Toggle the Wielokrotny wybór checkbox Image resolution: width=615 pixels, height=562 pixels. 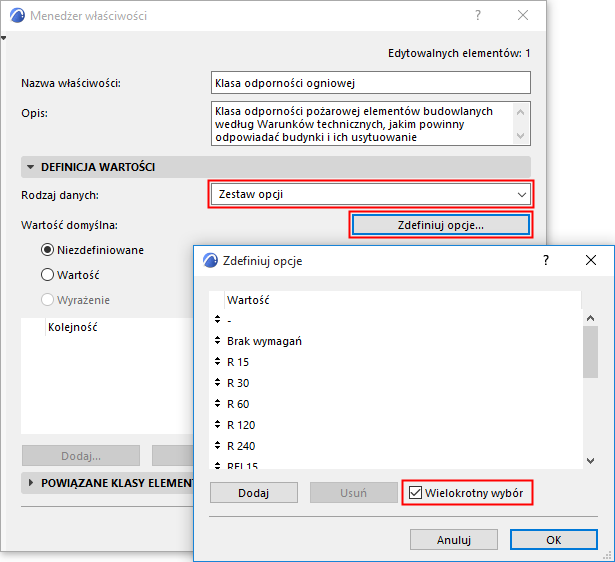(x=415, y=493)
